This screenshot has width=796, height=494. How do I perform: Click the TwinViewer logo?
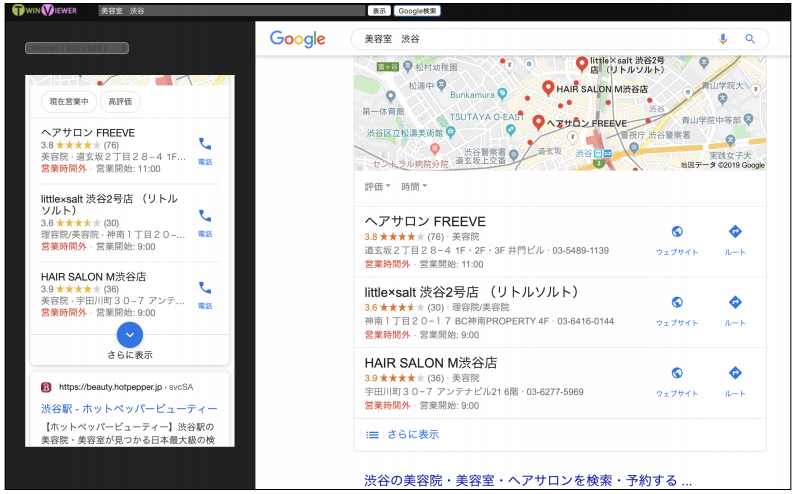(44, 10)
